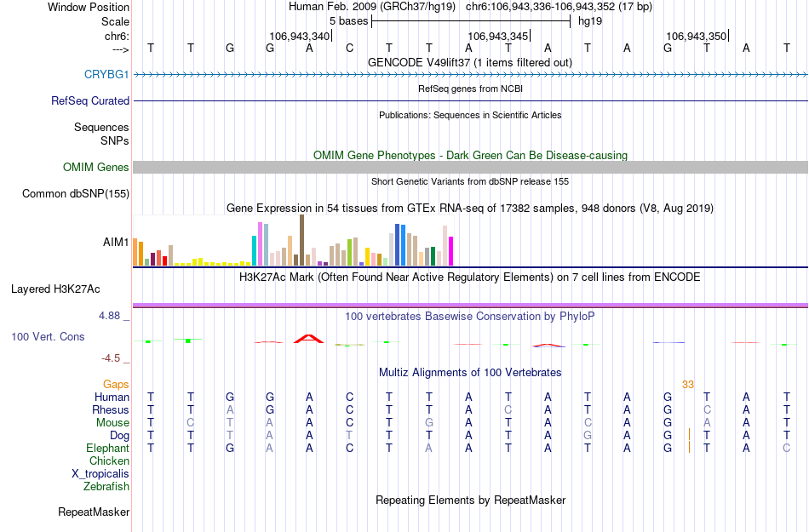Click the 106,943,340 ruler coordinate
809x532 pixels.
click(299, 37)
